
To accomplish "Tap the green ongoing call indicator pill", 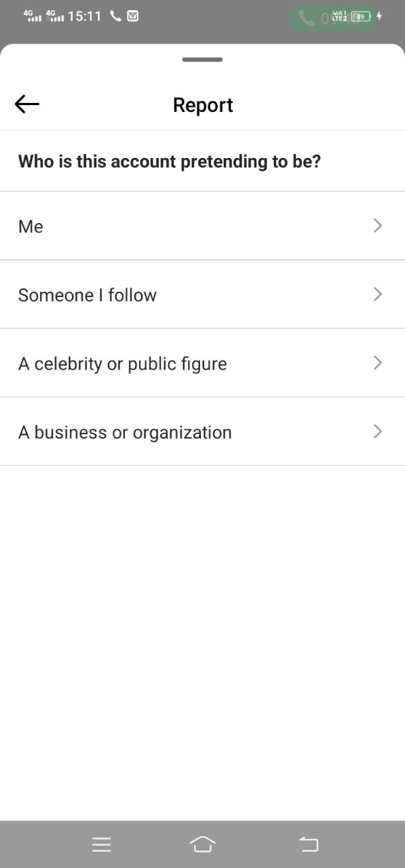I will pos(332,18).
